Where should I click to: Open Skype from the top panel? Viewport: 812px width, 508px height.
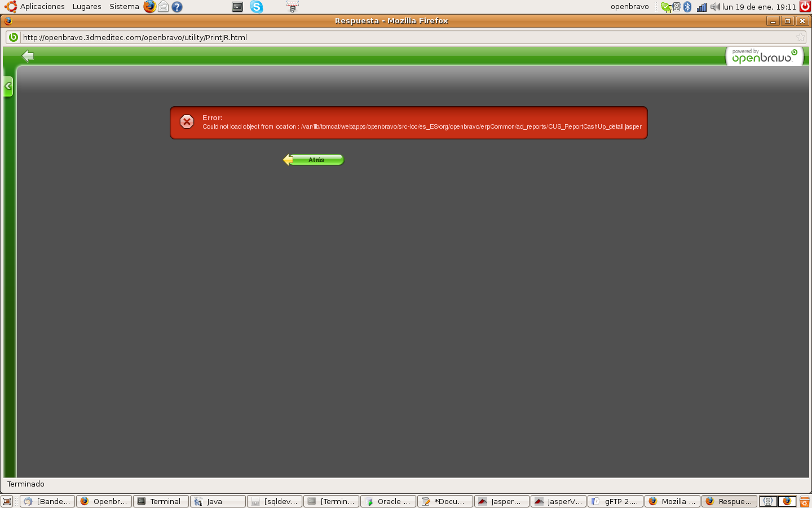point(257,7)
